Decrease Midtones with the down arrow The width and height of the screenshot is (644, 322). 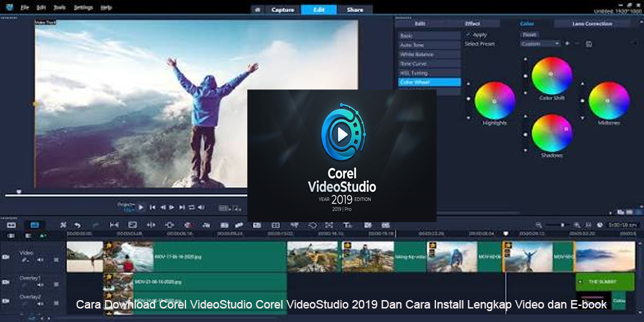click(x=582, y=118)
